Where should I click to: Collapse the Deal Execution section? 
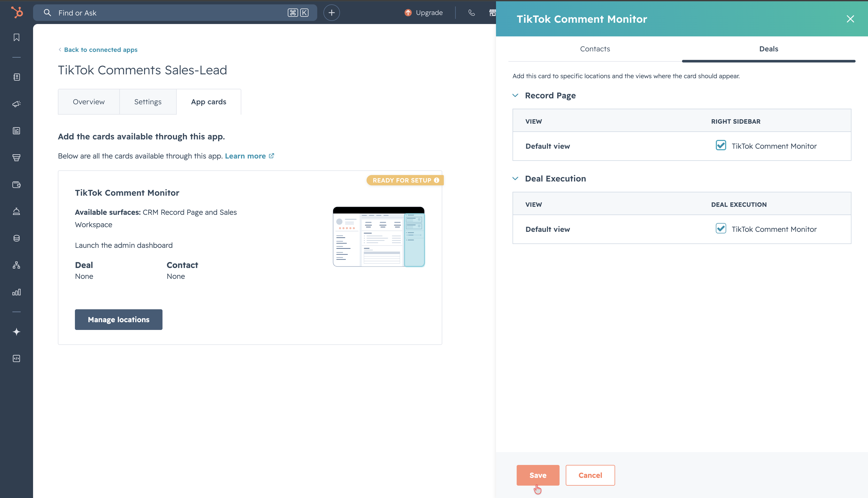pos(515,179)
